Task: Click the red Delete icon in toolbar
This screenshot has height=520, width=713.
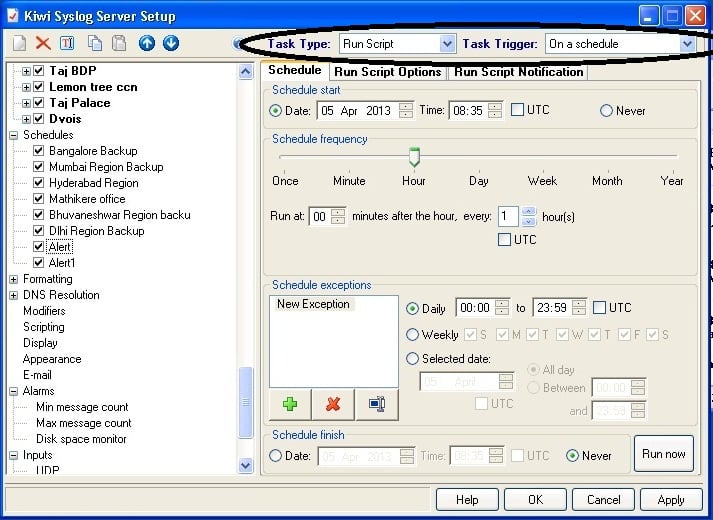Action: [x=43, y=43]
